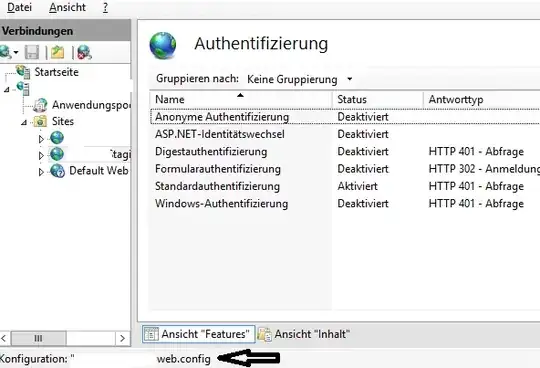Sort by the Name column header
This screenshot has height=368, width=540.
point(241,99)
